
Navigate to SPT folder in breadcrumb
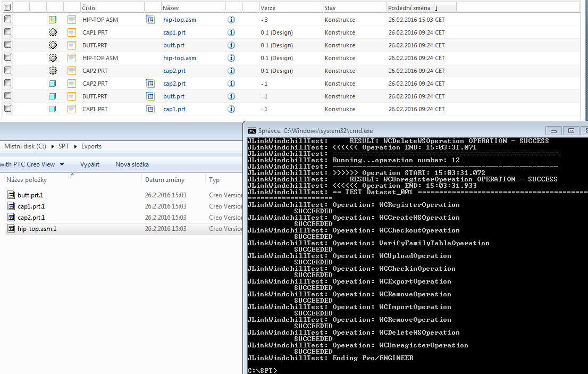click(x=64, y=146)
